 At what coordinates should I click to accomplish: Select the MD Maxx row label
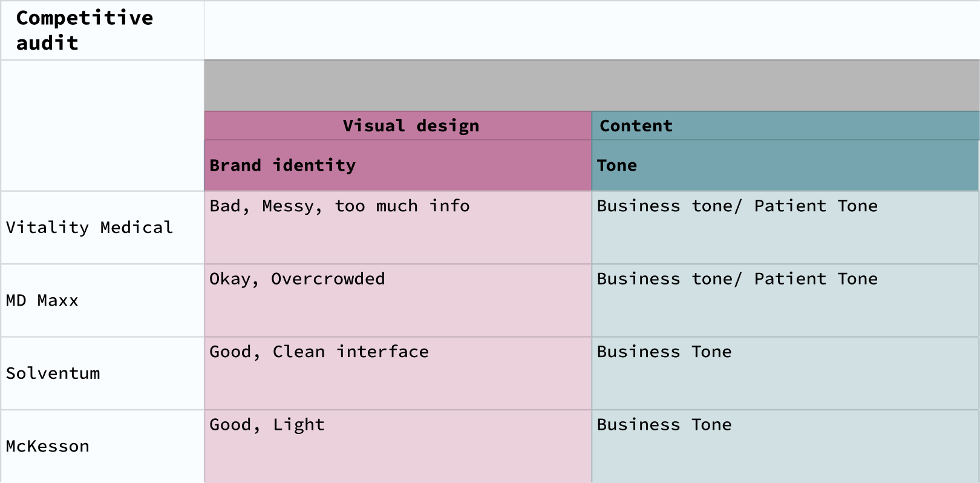[x=102, y=300]
